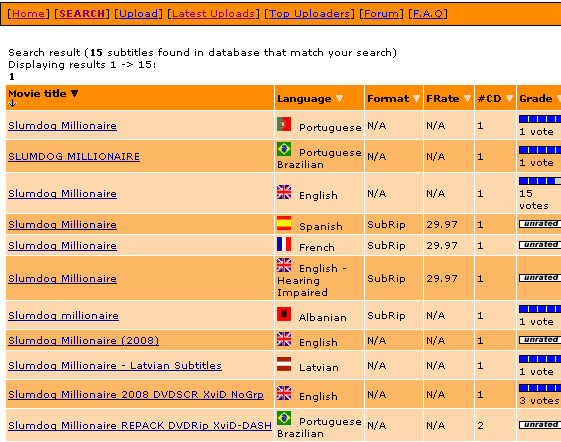This screenshot has width=561, height=442.
Task: Click Brazil flag in SLUMDOG MILLIONAIRE uppercase row
Action: 284,149
